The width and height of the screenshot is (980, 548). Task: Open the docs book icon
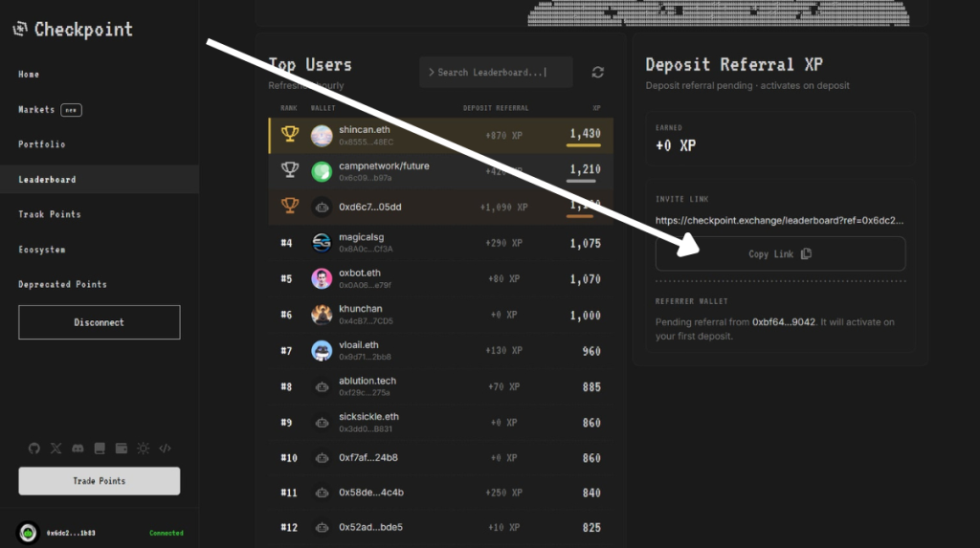point(100,448)
